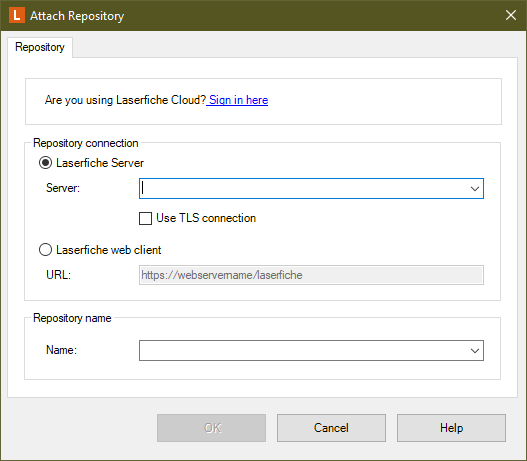The width and height of the screenshot is (527, 461).
Task: Click the 'Server:' field label
Action: click(x=63, y=188)
